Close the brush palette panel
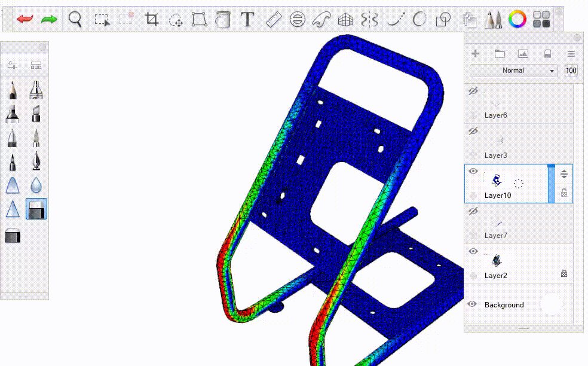 click(42, 47)
